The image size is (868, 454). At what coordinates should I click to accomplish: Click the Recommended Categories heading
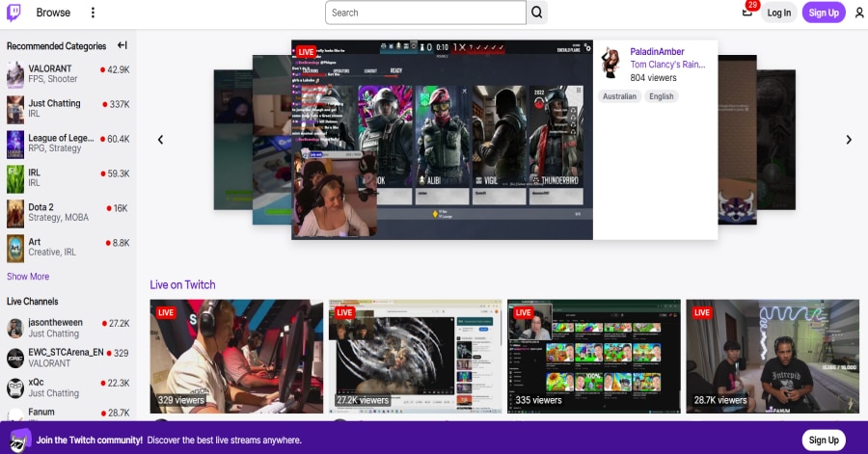point(57,46)
